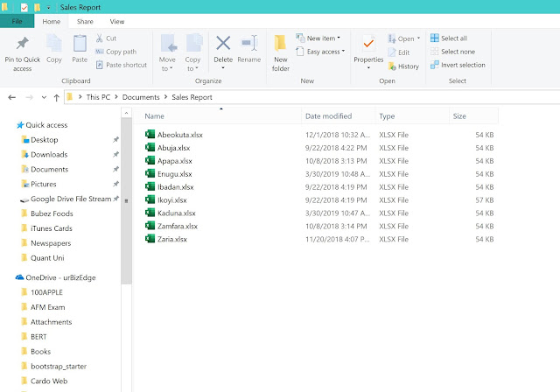Image resolution: width=560 pixels, height=392 pixels.
Task: Click Sales Report in the address breadcrumb
Action: click(192, 97)
